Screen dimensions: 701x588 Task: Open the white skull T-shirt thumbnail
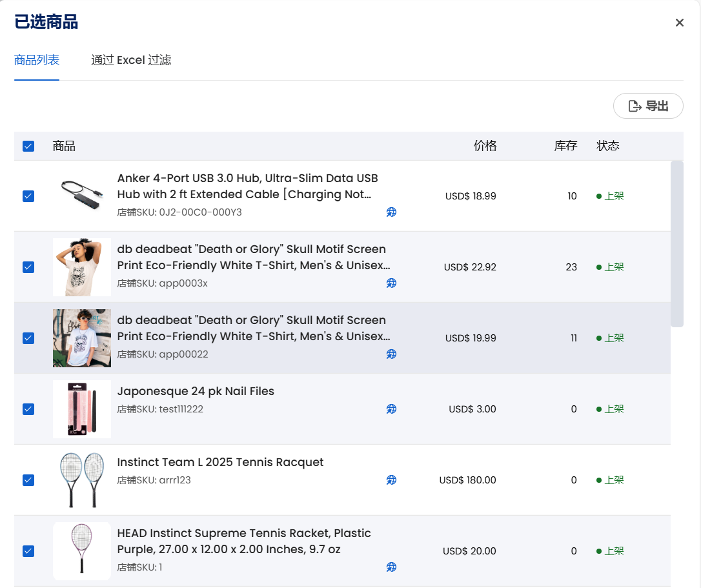[82, 267]
